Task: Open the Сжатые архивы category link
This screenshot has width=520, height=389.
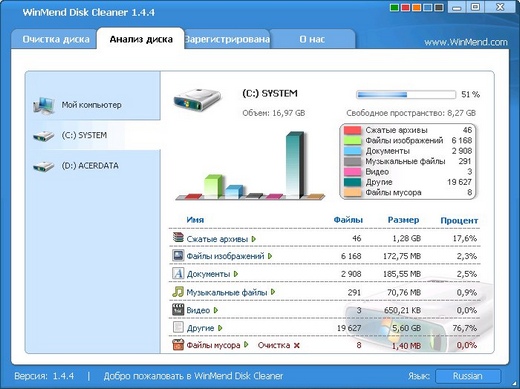Action: pos(217,239)
